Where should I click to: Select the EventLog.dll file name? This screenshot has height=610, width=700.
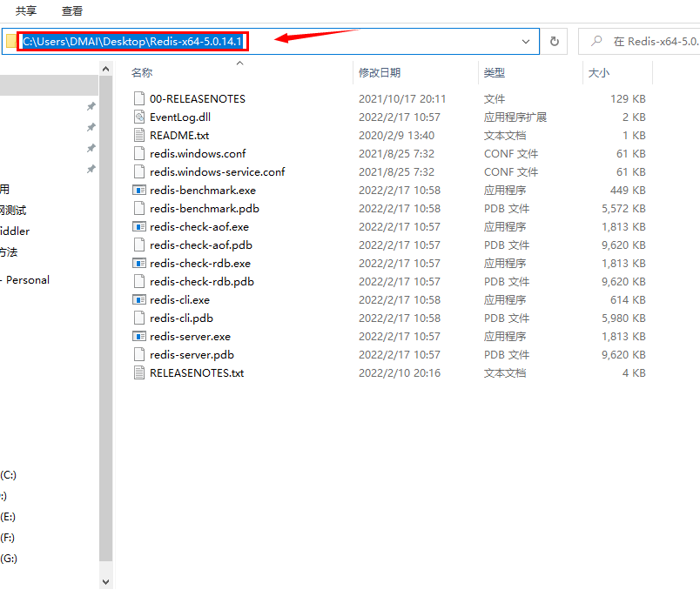pyautogui.click(x=180, y=117)
